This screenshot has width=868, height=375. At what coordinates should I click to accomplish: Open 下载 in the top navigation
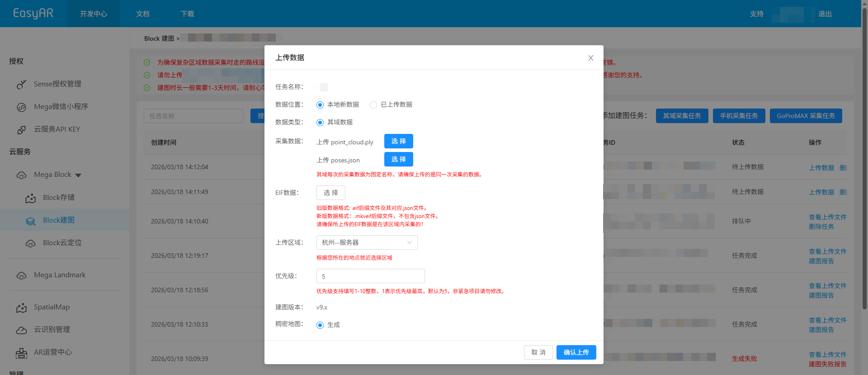[187, 14]
